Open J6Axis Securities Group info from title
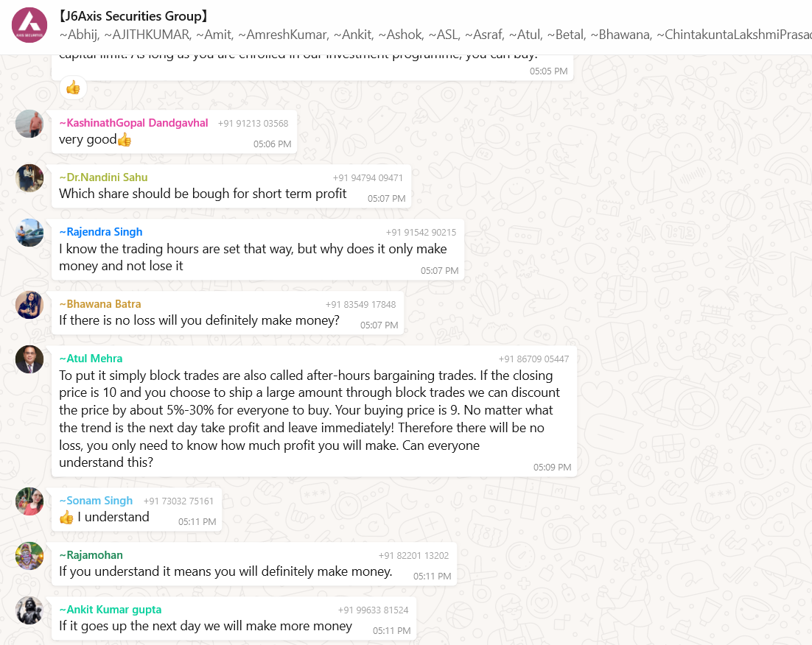Viewport: 812px width, 645px height. (133, 16)
